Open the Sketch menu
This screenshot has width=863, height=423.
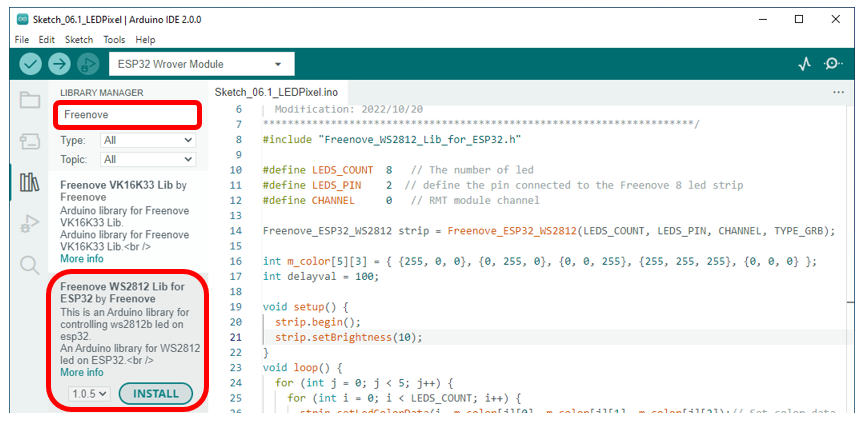pyautogui.click(x=79, y=40)
